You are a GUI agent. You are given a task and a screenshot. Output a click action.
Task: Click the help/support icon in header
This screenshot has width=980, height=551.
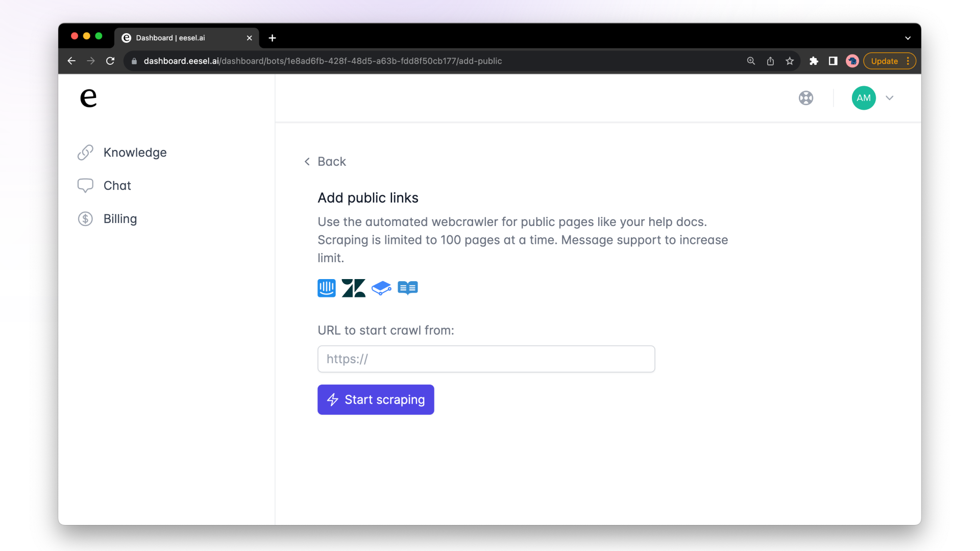806,98
